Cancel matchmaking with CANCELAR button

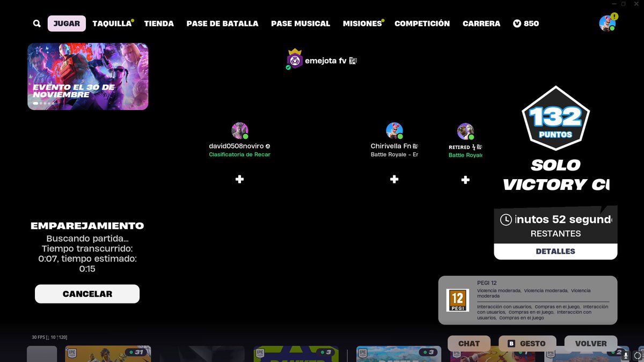[x=87, y=294]
